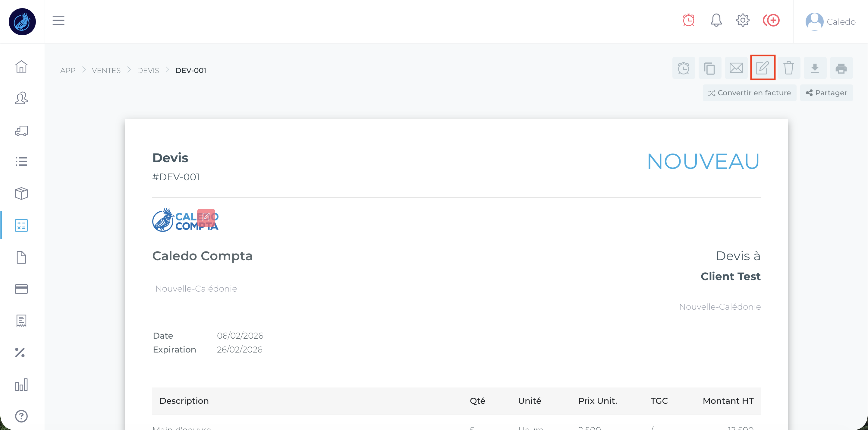Edit the Caledo Compta logo image
The width and height of the screenshot is (868, 430).
206,217
